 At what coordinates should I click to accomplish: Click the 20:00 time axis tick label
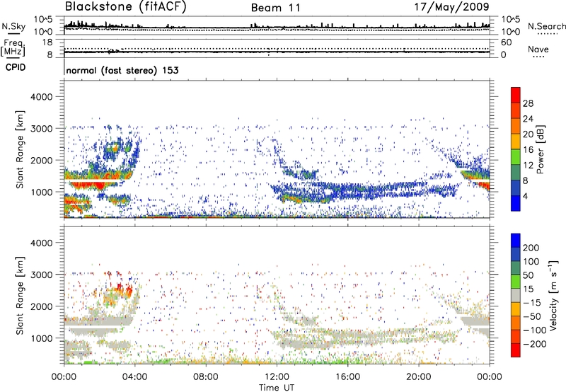pyautogui.click(x=418, y=377)
